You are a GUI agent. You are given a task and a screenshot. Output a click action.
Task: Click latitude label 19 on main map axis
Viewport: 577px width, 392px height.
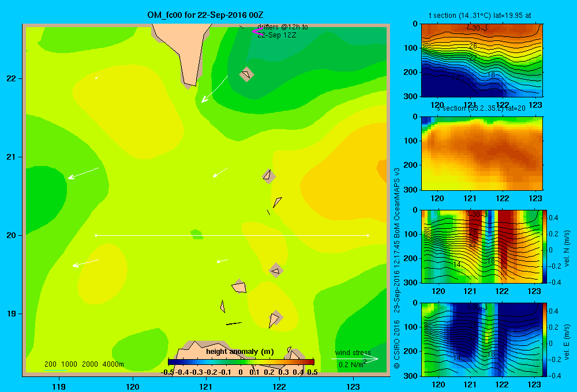point(12,314)
